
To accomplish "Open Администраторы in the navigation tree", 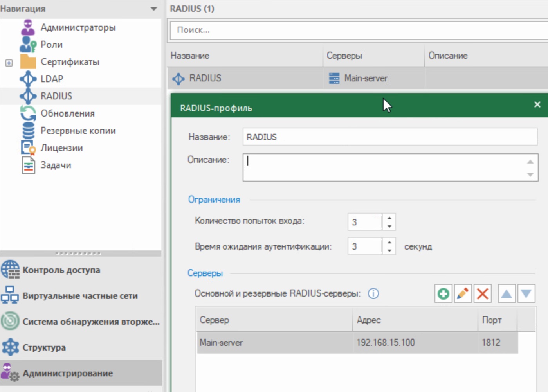I will tap(78, 27).
